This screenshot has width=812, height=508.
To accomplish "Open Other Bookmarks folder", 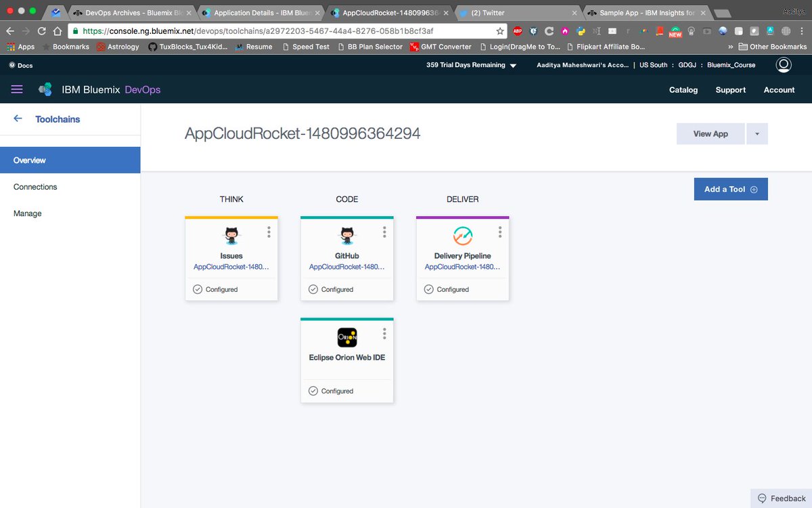I will (773, 47).
